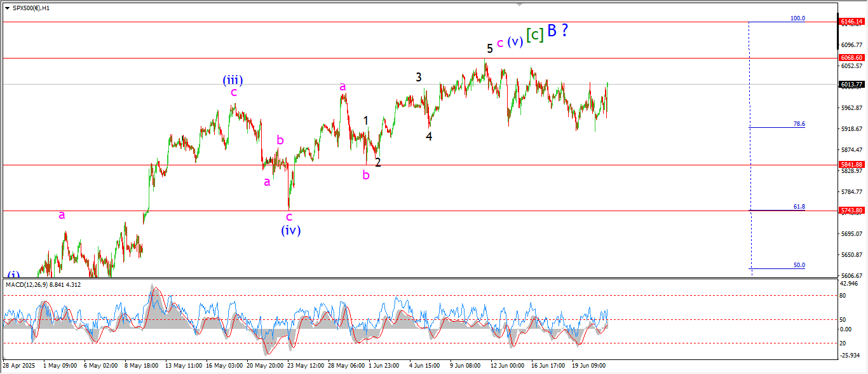Select the 6068.60 red price label
Screen dimensions: 868x374
click(x=851, y=57)
